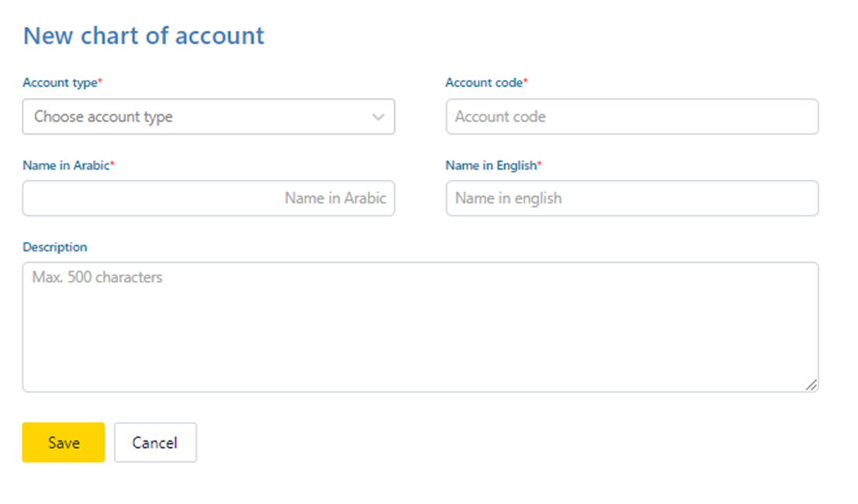Click the required asterisk after Name in English
The height and width of the screenshot is (504, 858).
tap(539, 164)
